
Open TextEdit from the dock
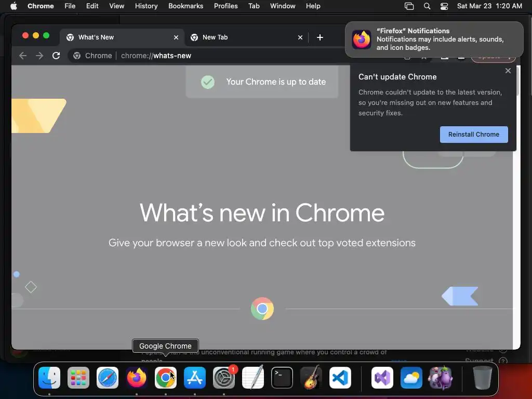pyautogui.click(x=253, y=378)
